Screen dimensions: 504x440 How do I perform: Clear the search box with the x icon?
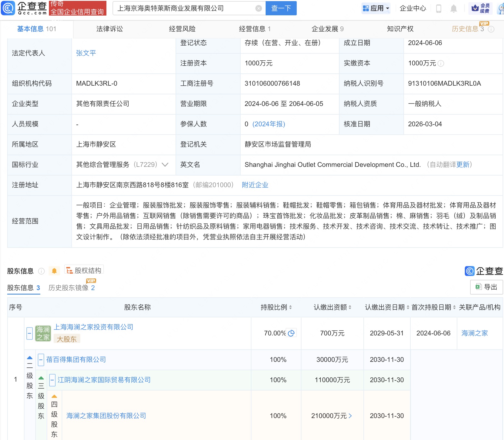point(259,8)
